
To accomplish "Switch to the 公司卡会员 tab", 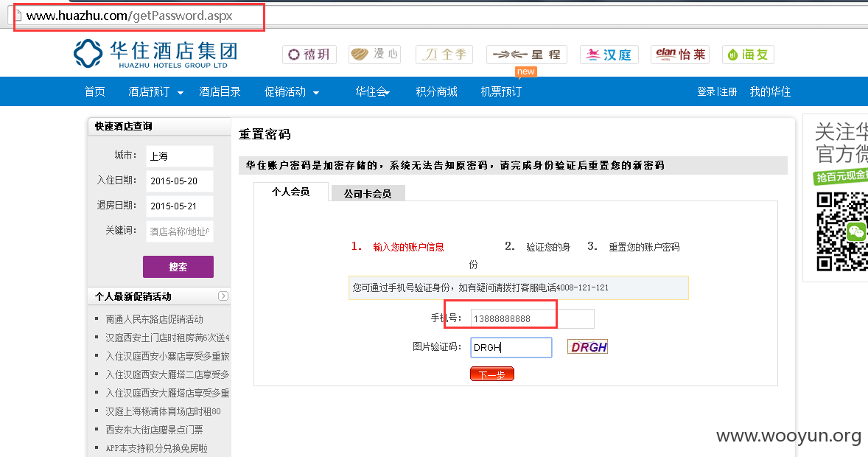I will 368,193.
